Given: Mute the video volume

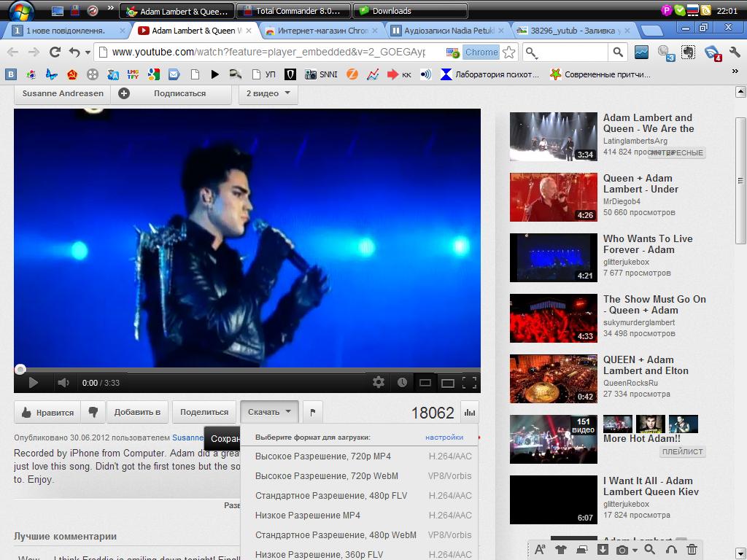Looking at the screenshot, I should tap(63, 382).
